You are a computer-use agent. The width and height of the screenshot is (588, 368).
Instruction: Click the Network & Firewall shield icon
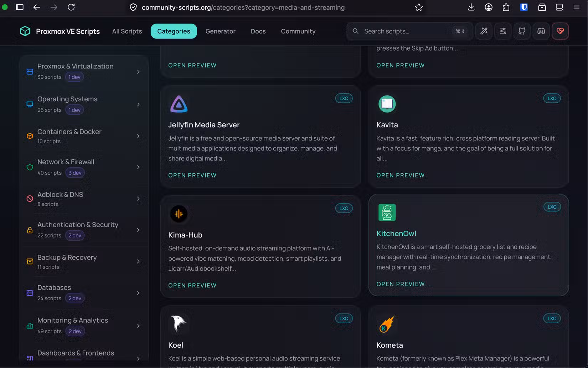point(30,167)
